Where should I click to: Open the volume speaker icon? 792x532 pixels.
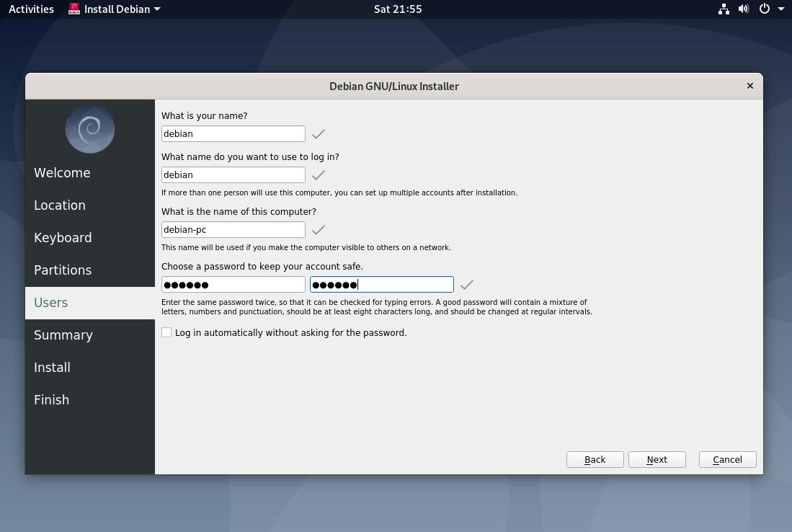[744, 9]
